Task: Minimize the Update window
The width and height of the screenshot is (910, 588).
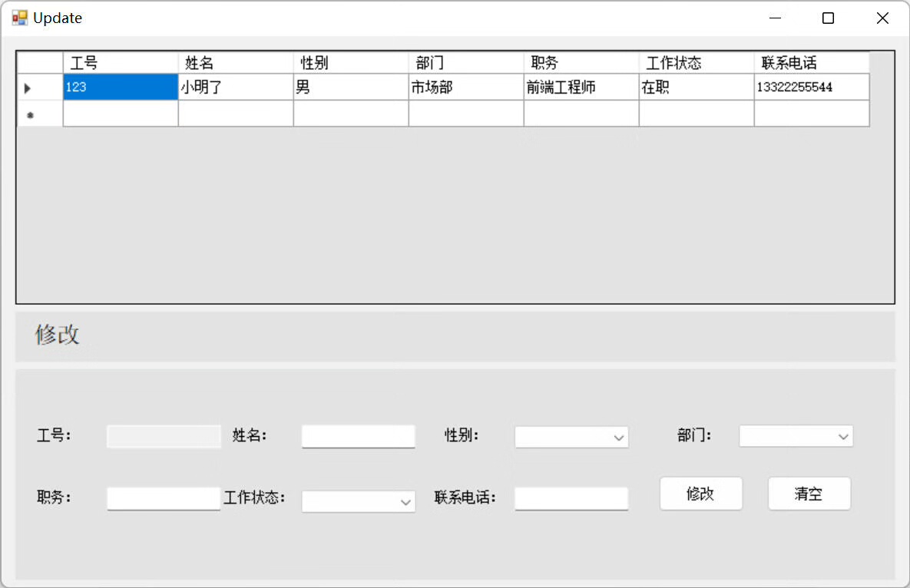Action: (x=775, y=18)
